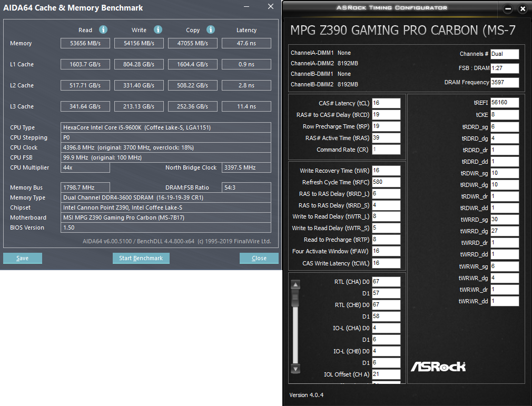Click the tREFI field showing 56160
The height and width of the screenshot is (406, 532).
(x=505, y=103)
